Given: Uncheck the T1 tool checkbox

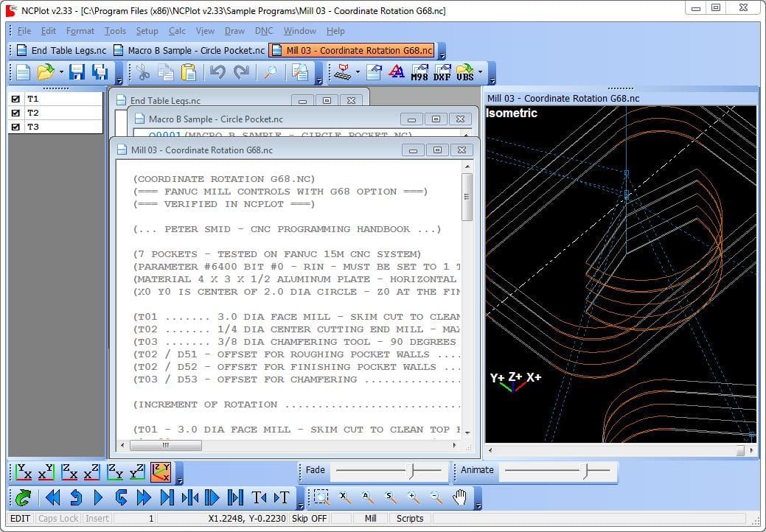Looking at the screenshot, I should [x=15, y=99].
